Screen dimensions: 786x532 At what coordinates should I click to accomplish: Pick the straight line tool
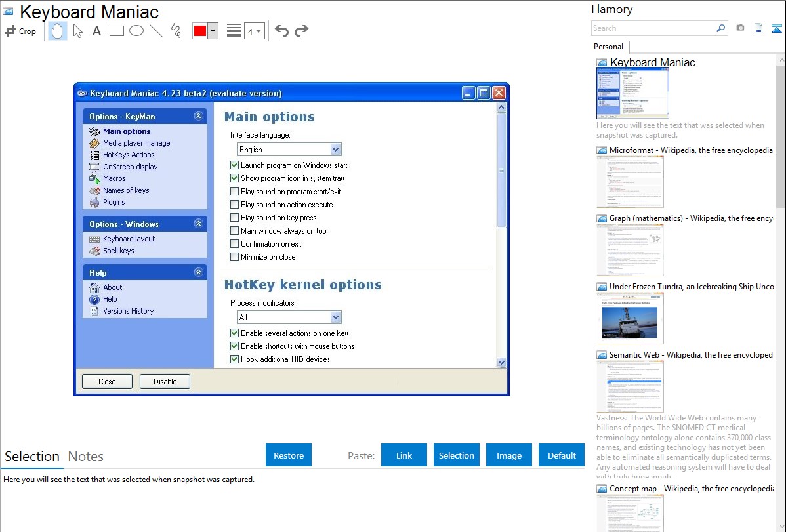point(156,31)
